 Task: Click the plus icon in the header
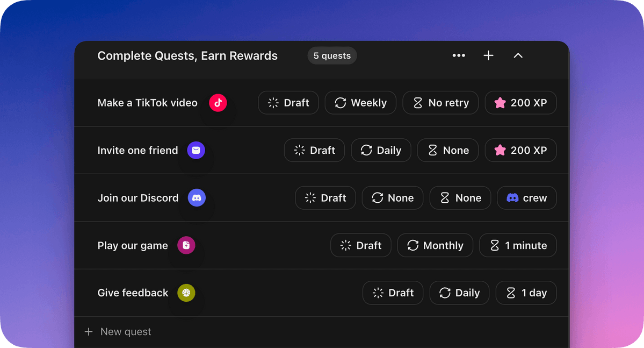[488, 55]
